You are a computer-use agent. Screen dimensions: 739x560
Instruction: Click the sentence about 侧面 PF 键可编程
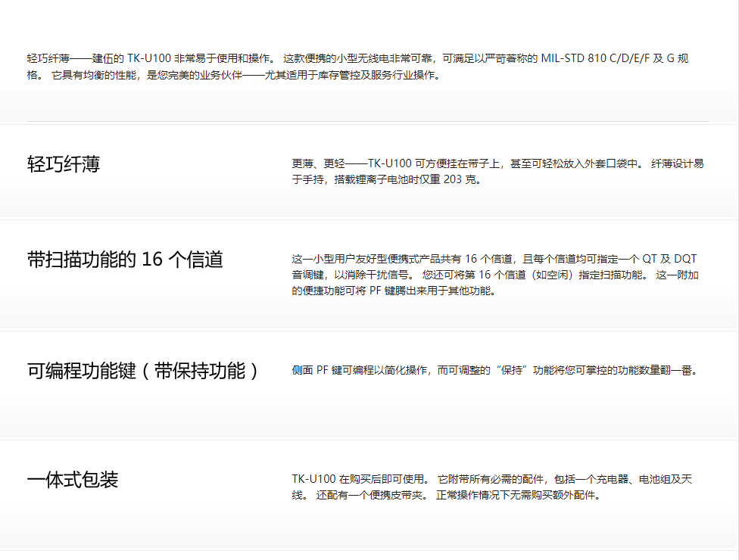click(495, 370)
